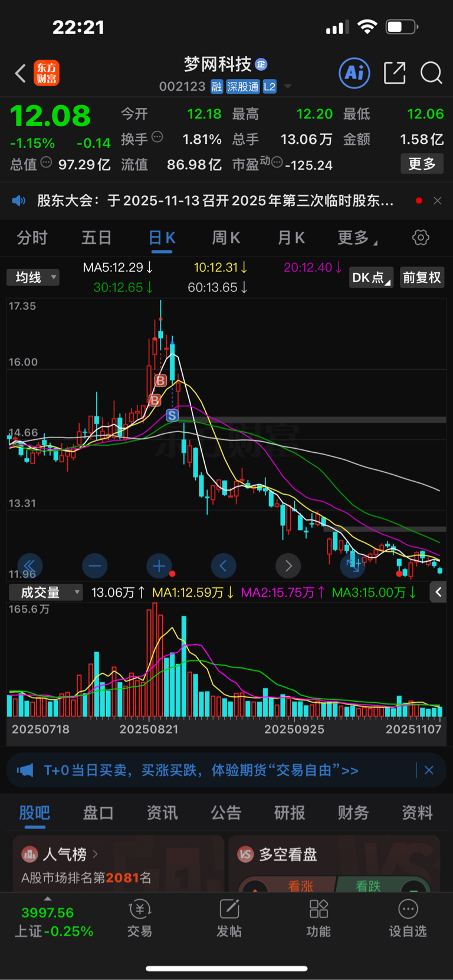Screen dimensions: 453x980
Task: Open the search magnifier icon
Action: coord(431,73)
